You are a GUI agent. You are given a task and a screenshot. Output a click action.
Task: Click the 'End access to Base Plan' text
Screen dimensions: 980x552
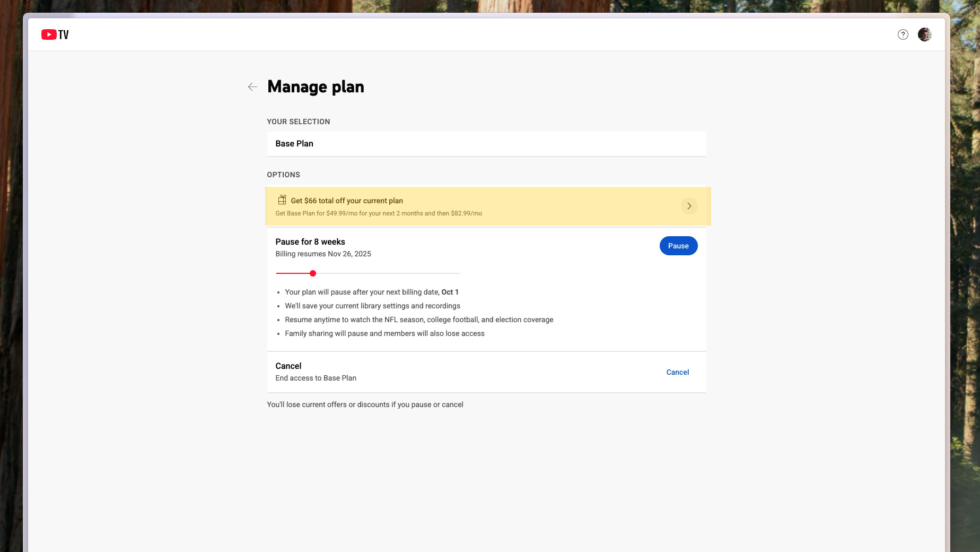316,378
